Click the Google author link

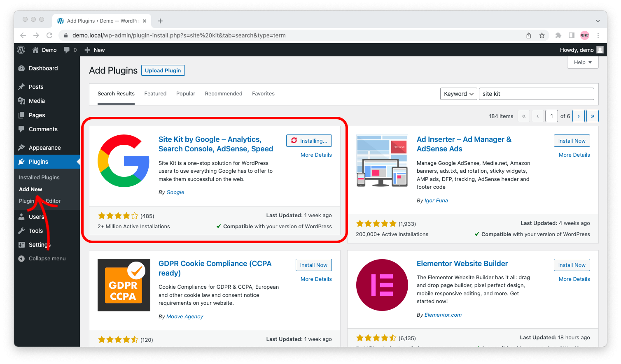175,192
